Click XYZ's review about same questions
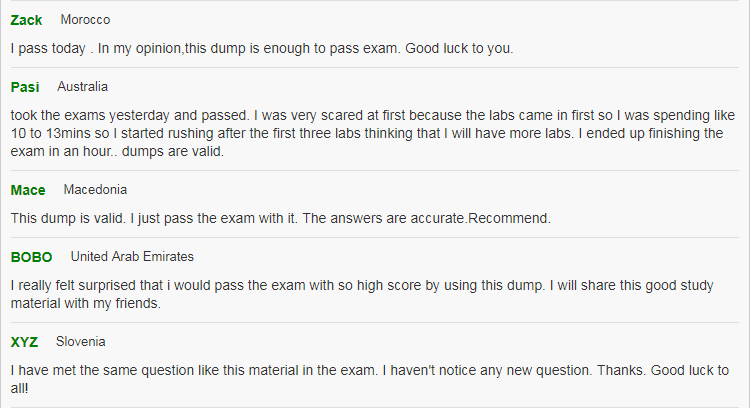The image size is (751, 408). click(x=370, y=379)
